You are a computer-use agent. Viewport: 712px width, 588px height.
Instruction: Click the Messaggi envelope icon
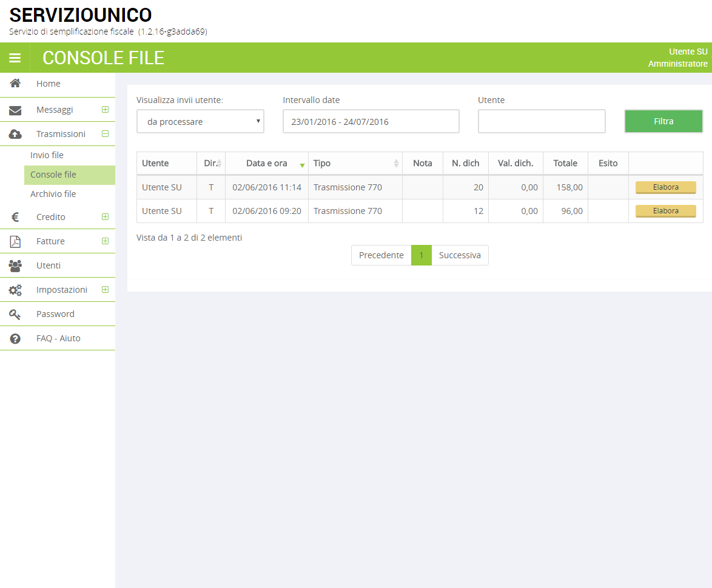(x=15, y=110)
